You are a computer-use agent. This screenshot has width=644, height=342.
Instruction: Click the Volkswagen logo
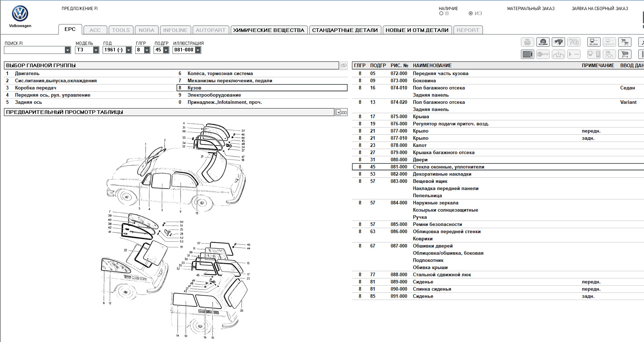pyautogui.click(x=20, y=14)
